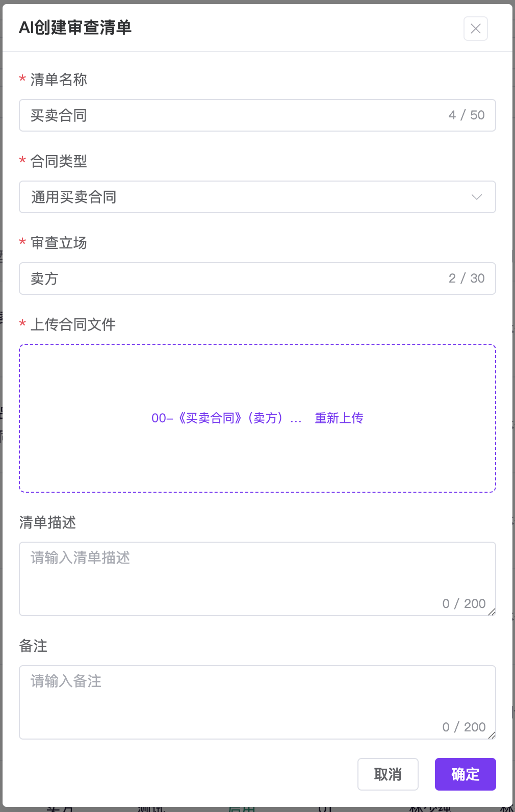Viewport: 515px width, 812px height.
Task: Click the resize handle of 清单描述 text area
Action: (x=492, y=612)
